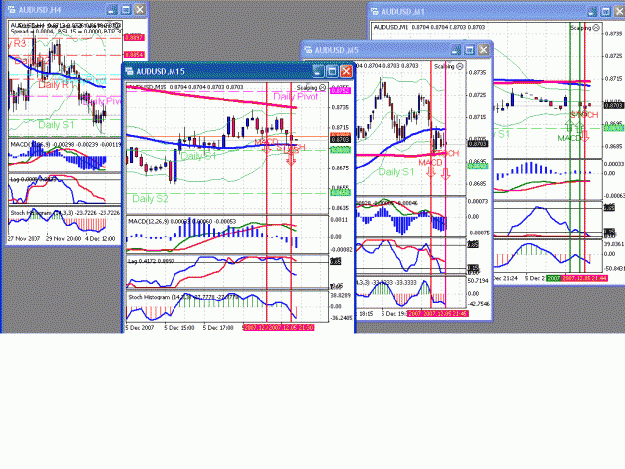Viewport: 625px width, 469px height.
Task: Click the chart icon in AUDUSD,M1 title bar
Action: pos(375,12)
